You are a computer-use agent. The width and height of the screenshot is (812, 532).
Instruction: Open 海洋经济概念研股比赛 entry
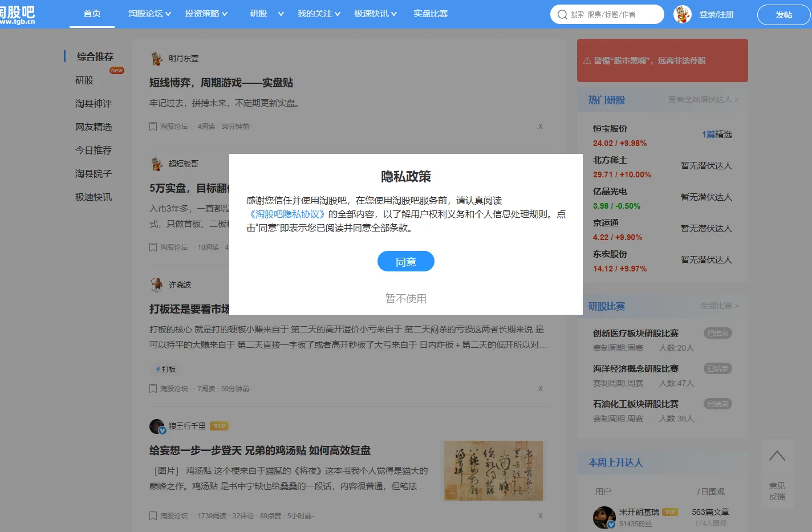point(636,368)
